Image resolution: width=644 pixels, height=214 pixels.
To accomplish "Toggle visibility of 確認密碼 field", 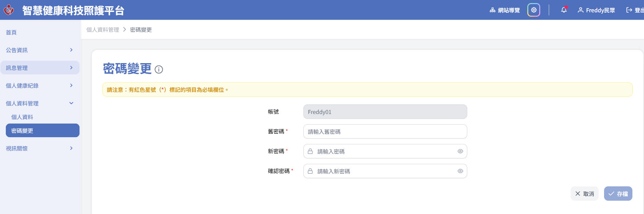I will 460,171.
